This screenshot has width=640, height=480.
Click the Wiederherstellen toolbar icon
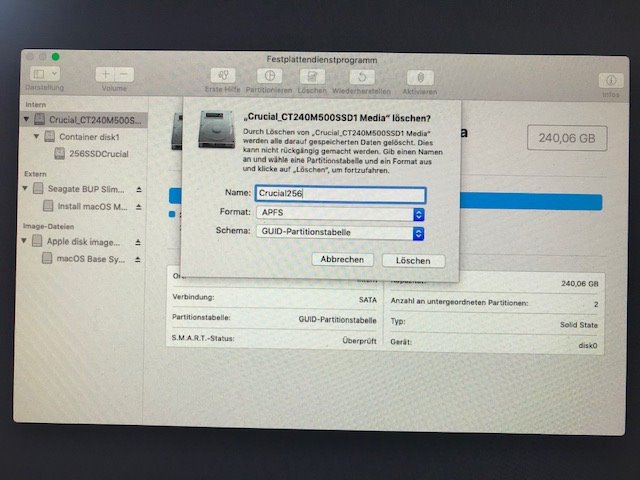coord(362,77)
